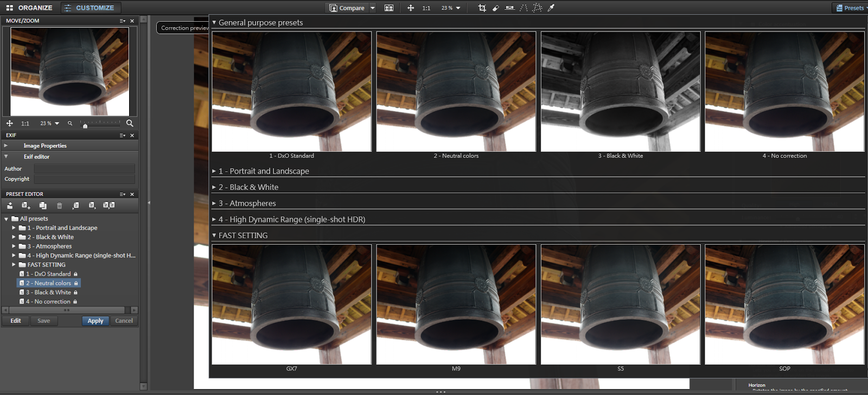Expand the 2 - Black & White tree folder
This screenshot has height=395, width=868.
click(14, 237)
